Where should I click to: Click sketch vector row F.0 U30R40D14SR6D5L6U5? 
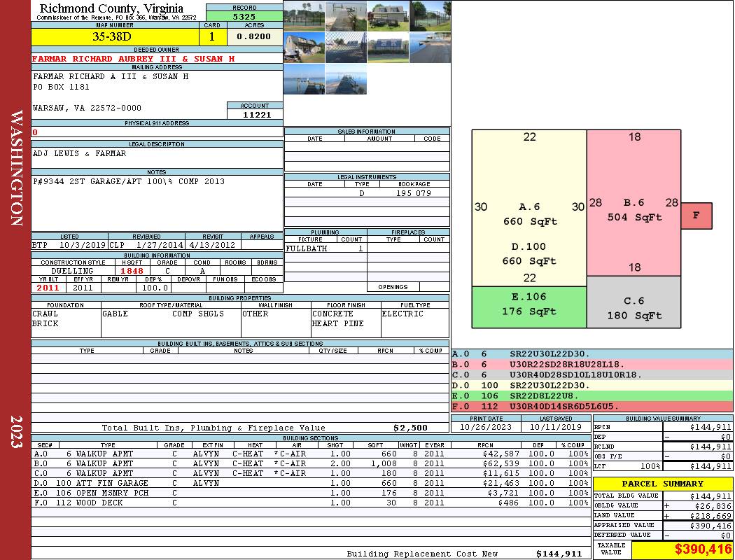(592, 406)
